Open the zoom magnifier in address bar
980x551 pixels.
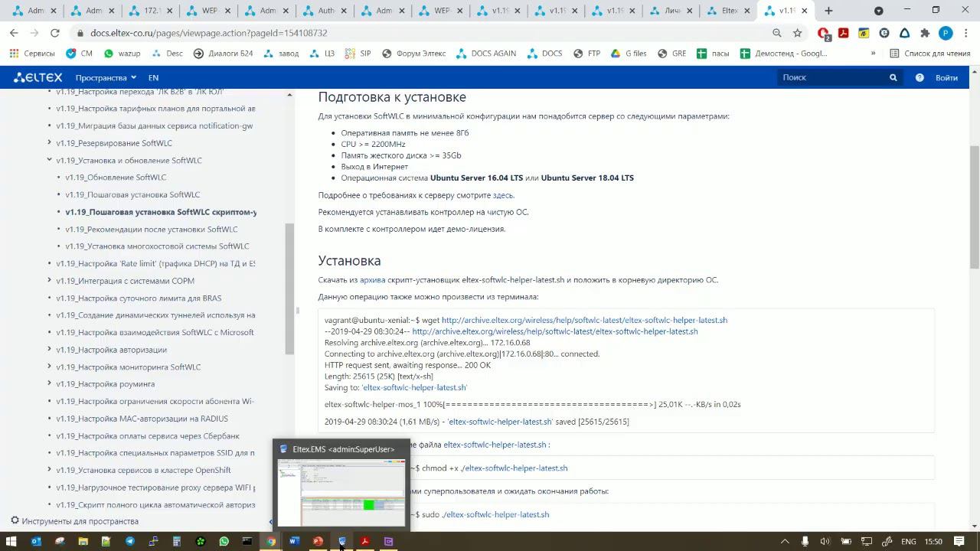[x=777, y=33]
